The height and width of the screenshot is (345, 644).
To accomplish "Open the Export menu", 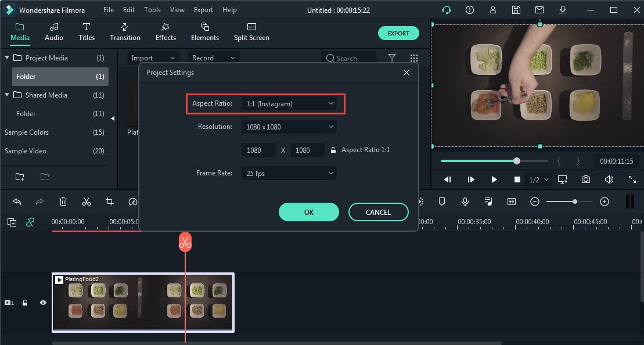I will 203,9.
